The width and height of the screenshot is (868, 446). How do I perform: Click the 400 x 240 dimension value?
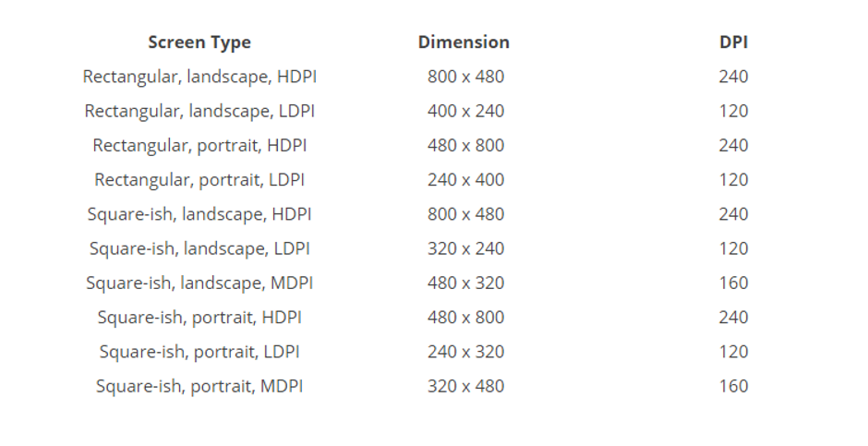(465, 111)
